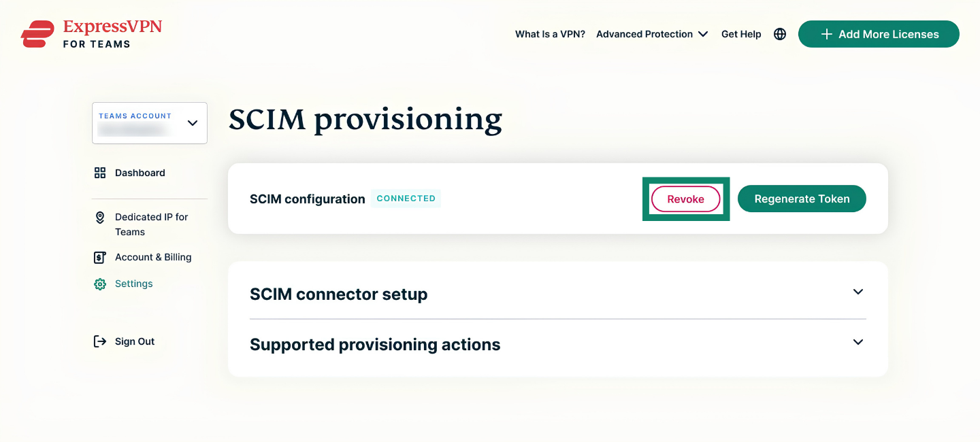This screenshot has width=980, height=442.
Task: Open the language globe icon
Action: [x=780, y=34]
